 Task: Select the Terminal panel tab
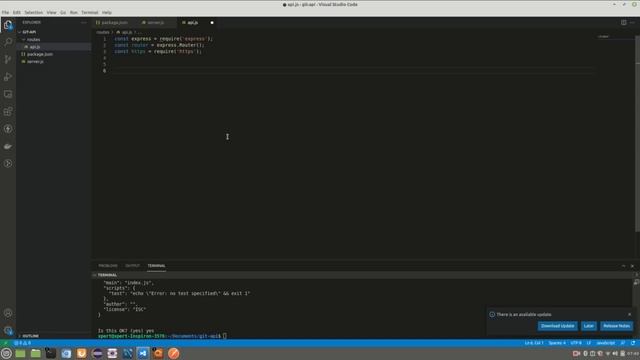[x=156, y=266]
